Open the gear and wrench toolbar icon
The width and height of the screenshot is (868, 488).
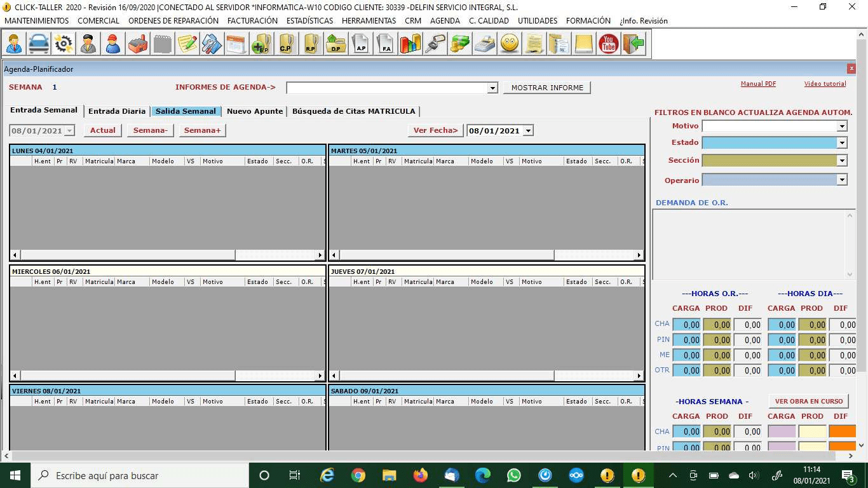pos(64,44)
